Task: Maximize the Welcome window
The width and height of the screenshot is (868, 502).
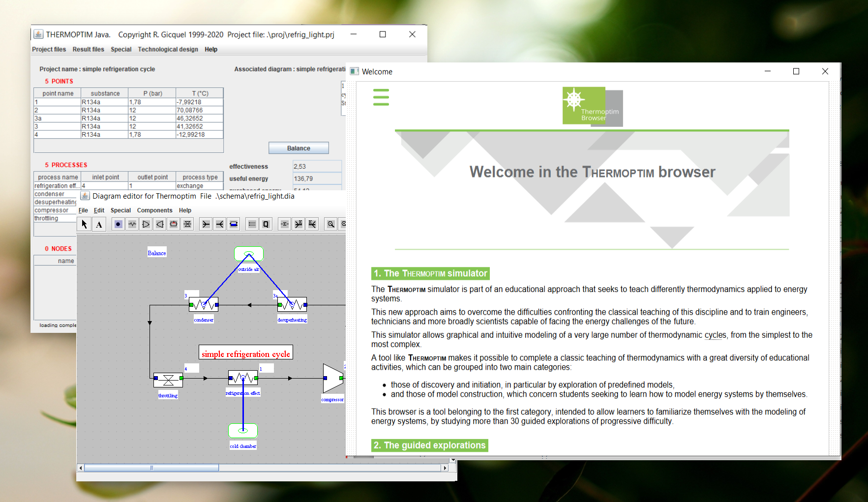Action: pos(796,71)
